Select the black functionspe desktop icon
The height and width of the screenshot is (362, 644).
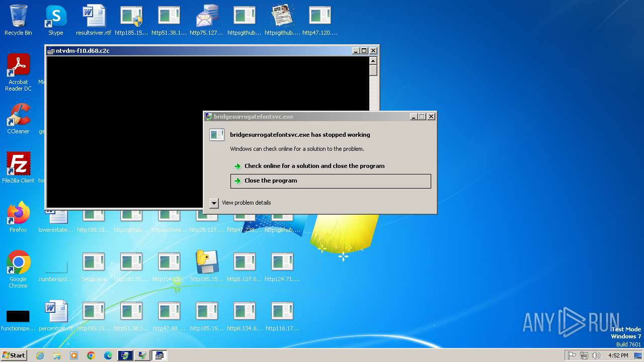pos(18,320)
